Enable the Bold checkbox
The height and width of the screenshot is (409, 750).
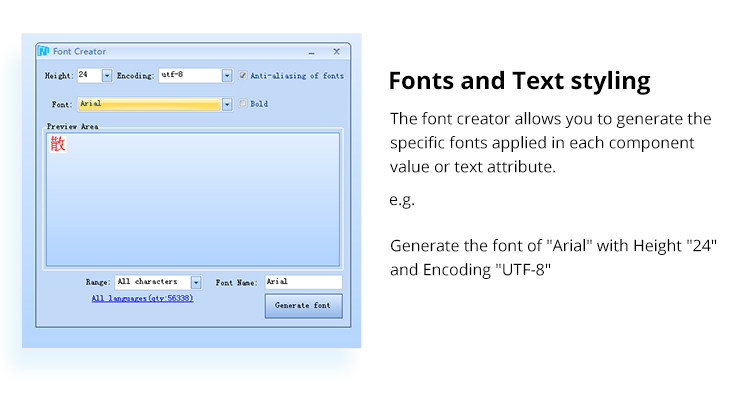pos(243,103)
